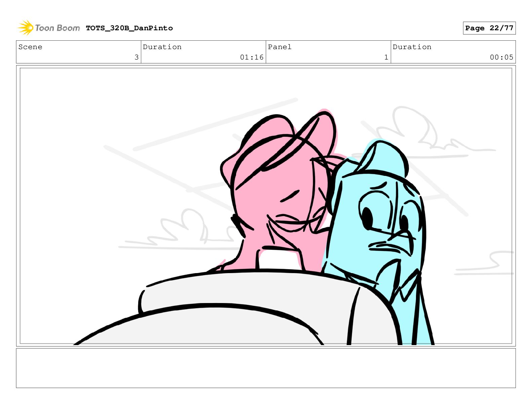Click the Scene header label

point(30,47)
